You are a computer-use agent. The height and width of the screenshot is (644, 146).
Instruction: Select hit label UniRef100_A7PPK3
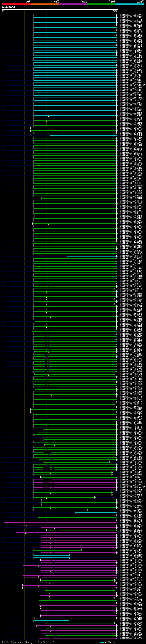point(131,55)
